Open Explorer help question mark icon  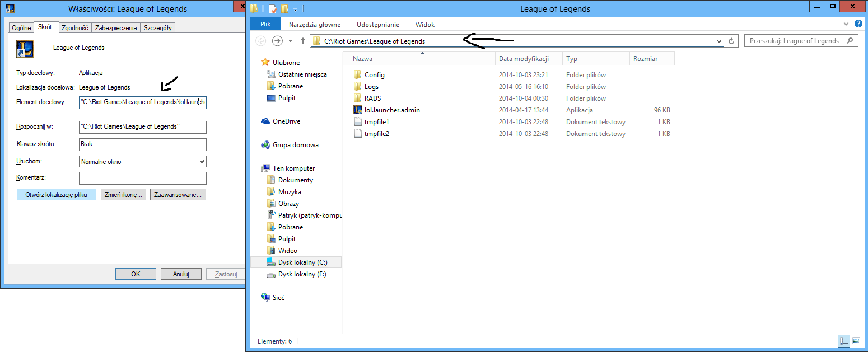pyautogui.click(x=859, y=25)
